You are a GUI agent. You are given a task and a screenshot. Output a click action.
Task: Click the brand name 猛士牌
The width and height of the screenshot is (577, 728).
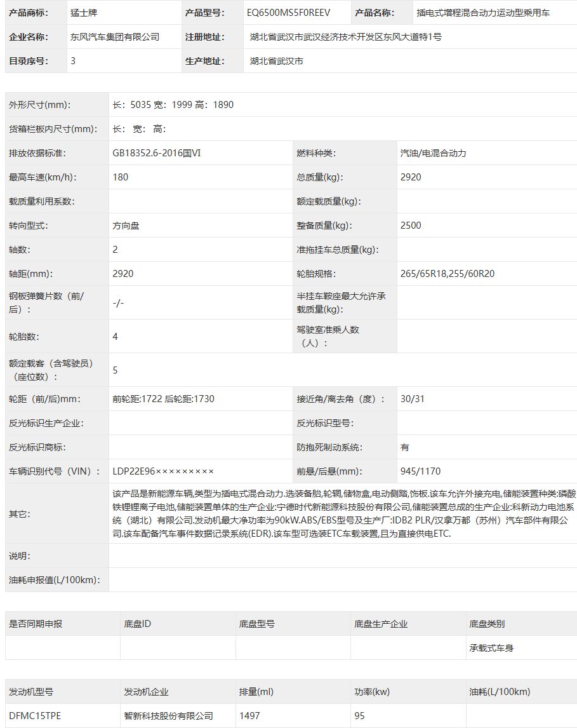pos(84,13)
